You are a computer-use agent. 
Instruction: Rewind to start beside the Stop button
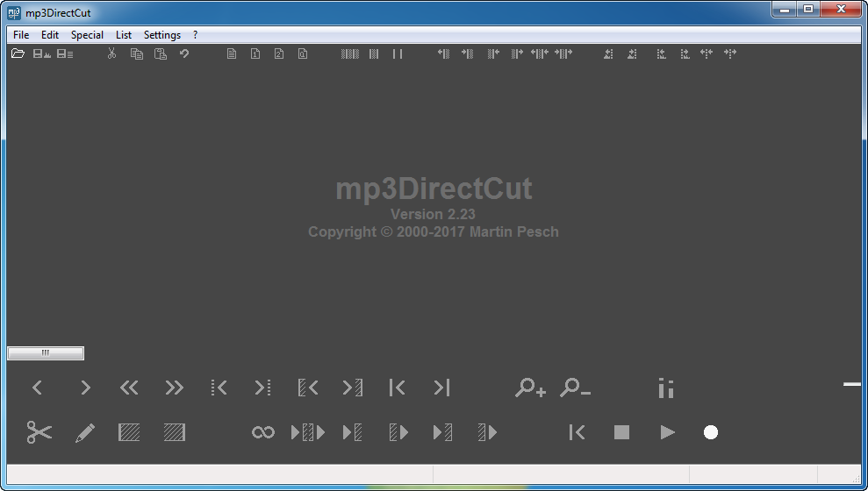pos(577,432)
